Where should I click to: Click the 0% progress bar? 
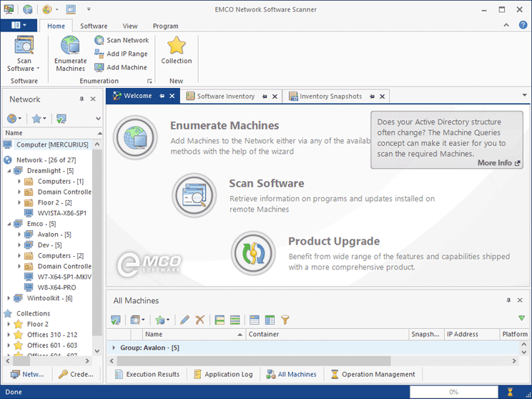click(x=453, y=393)
